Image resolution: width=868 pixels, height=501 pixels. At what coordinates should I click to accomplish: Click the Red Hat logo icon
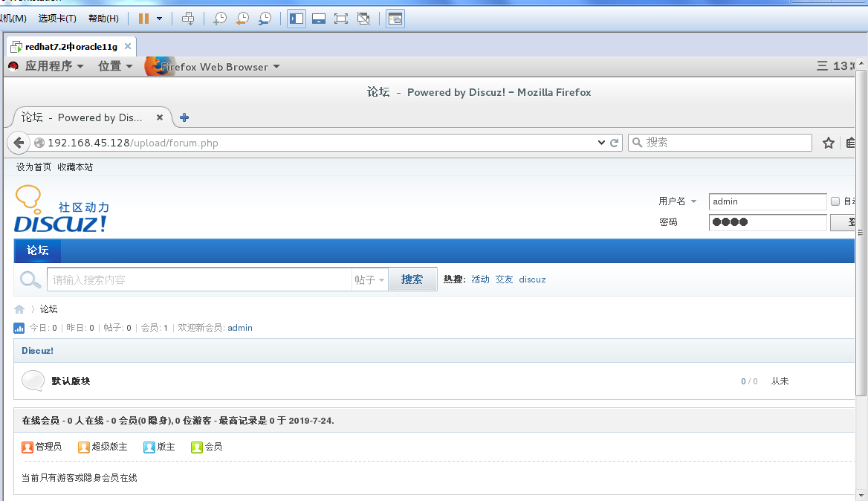point(13,66)
